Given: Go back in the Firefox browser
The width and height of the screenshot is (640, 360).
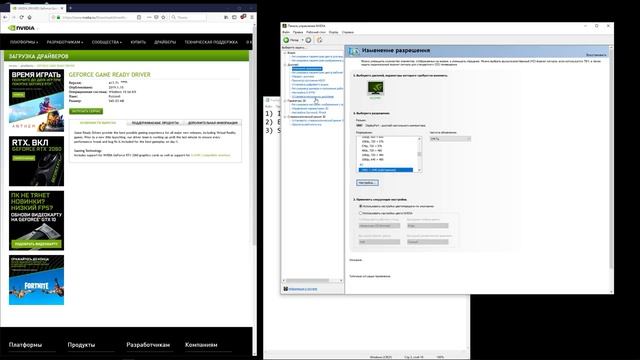Looking at the screenshot, I should 5,18.
